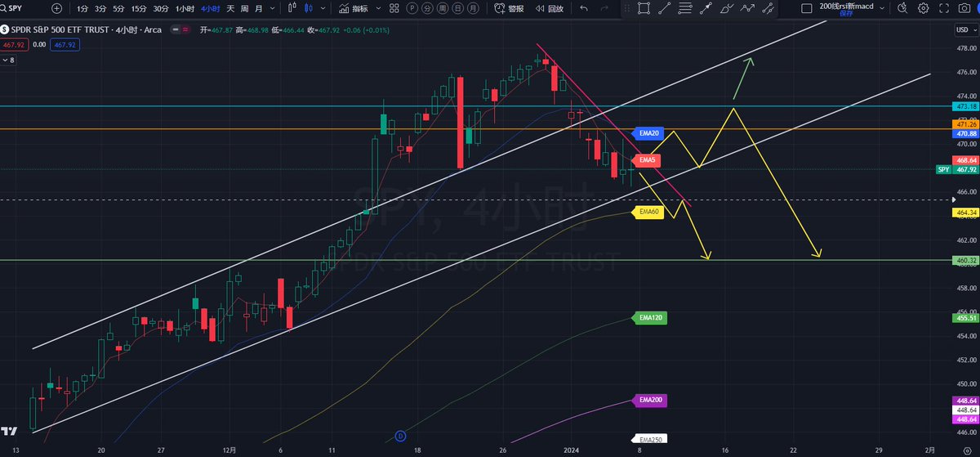Expand the time interval dropdown arrow
This screenshot has height=457, width=980.
(x=271, y=8)
